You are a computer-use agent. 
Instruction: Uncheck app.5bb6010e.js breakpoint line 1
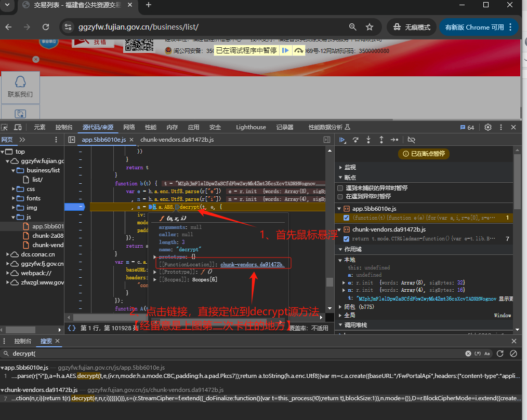[x=346, y=218]
